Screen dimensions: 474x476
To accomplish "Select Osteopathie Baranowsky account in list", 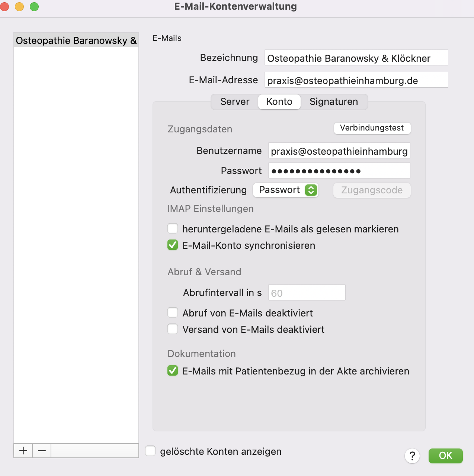I will pyautogui.click(x=76, y=40).
